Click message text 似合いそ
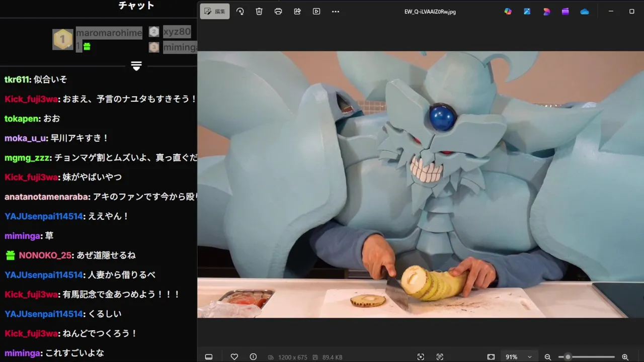The height and width of the screenshot is (362, 644). pyautogui.click(x=50, y=79)
